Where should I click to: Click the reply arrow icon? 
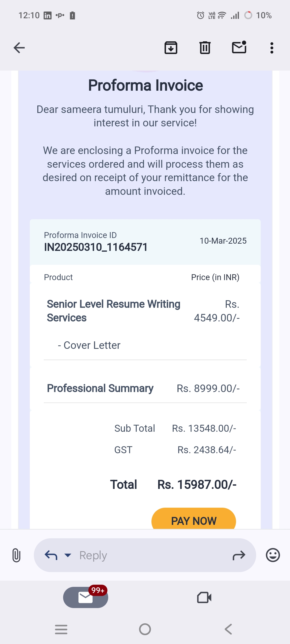tap(51, 555)
